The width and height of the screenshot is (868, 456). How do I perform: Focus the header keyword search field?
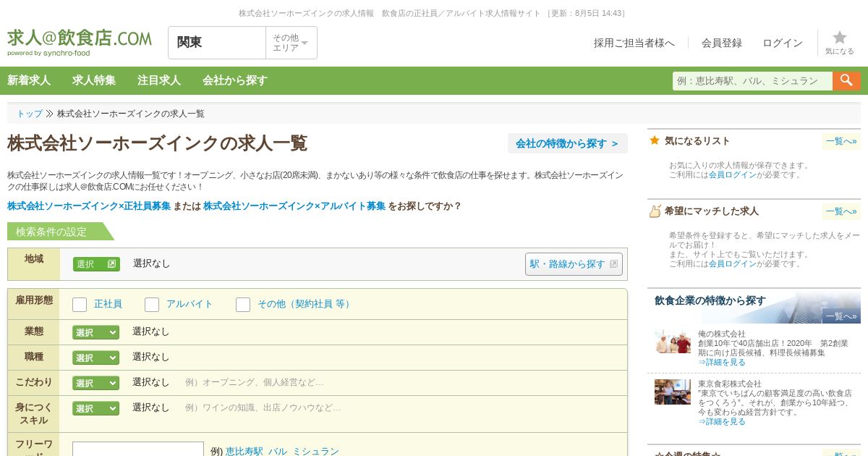[752, 80]
